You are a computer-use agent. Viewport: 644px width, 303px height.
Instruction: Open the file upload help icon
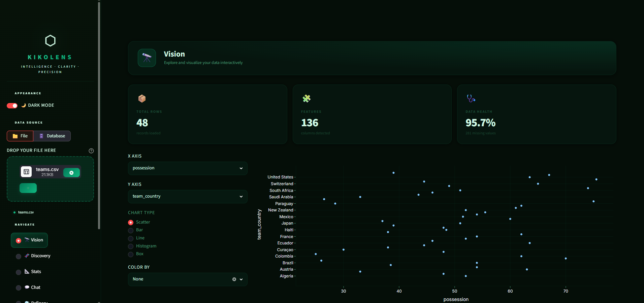[x=91, y=151]
